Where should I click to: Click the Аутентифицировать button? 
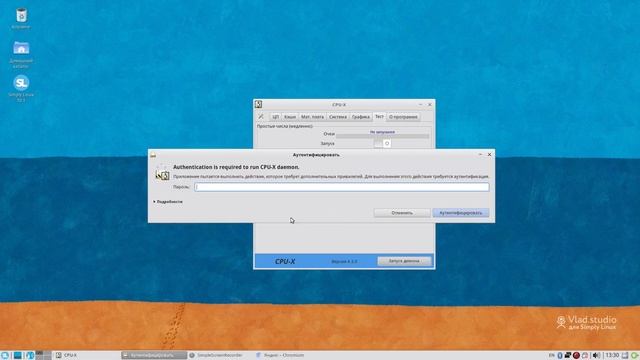(461, 213)
